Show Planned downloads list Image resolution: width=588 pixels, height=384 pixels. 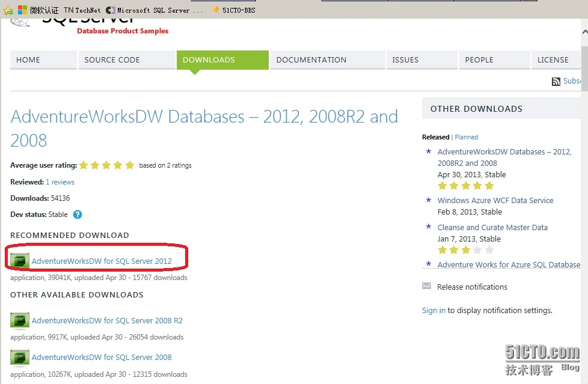[466, 137]
